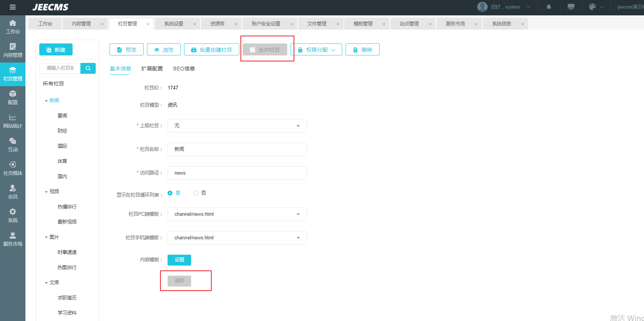Open the 互动 chat icon
This screenshot has height=321, width=644.
pyautogui.click(x=13, y=141)
